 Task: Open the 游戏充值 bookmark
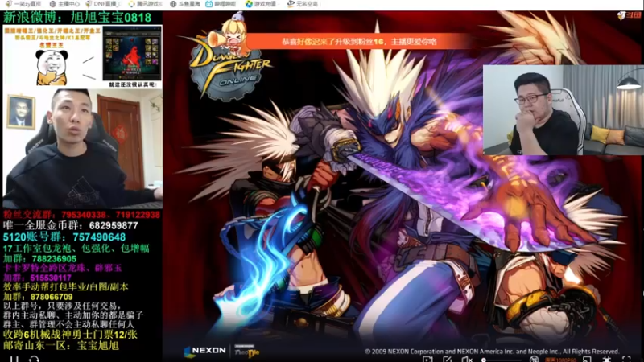pos(261,4)
